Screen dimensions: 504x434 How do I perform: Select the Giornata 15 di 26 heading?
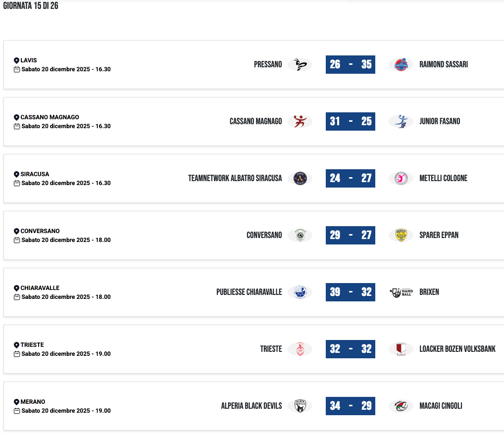tap(31, 6)
